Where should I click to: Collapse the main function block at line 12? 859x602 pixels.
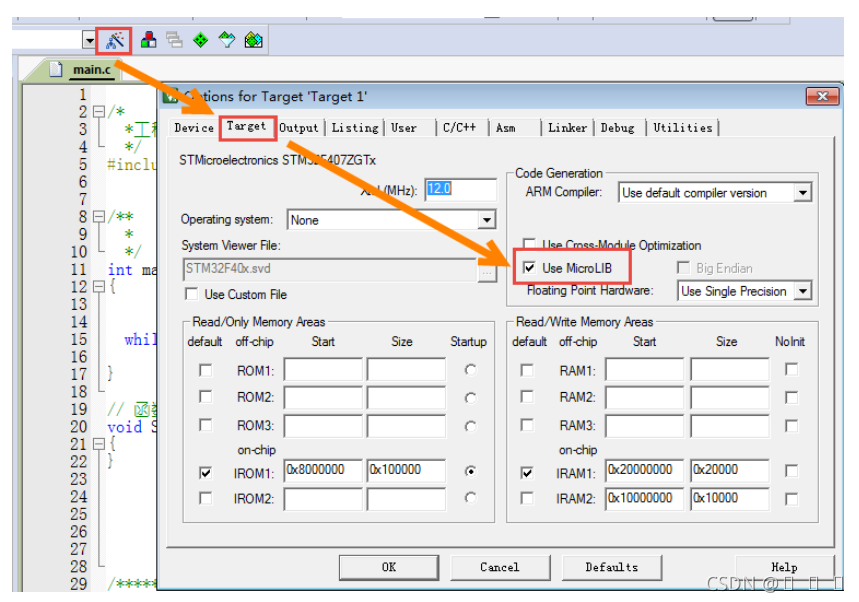99,286
